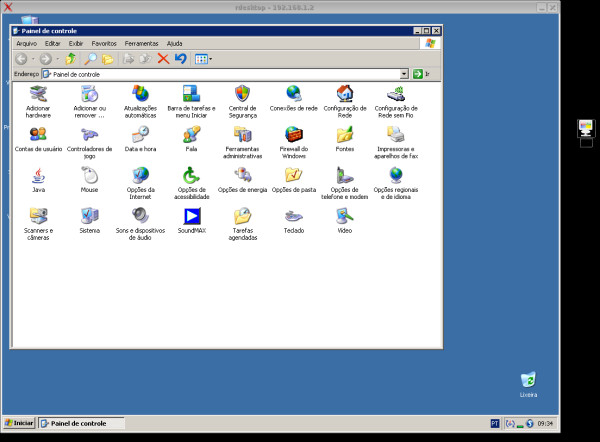Open Tarefas agendadas icon

coord(243,224)
